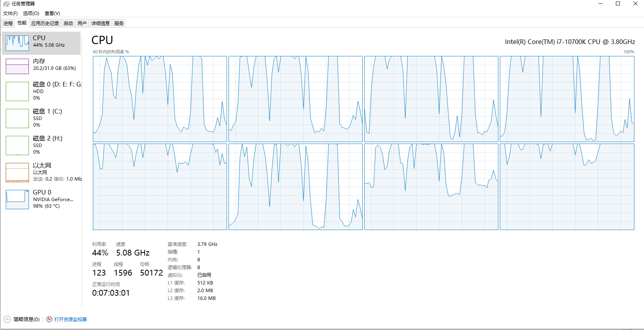The image size is (644, 330).
Task: Switch to the 用户 tab
Action: 82,24
